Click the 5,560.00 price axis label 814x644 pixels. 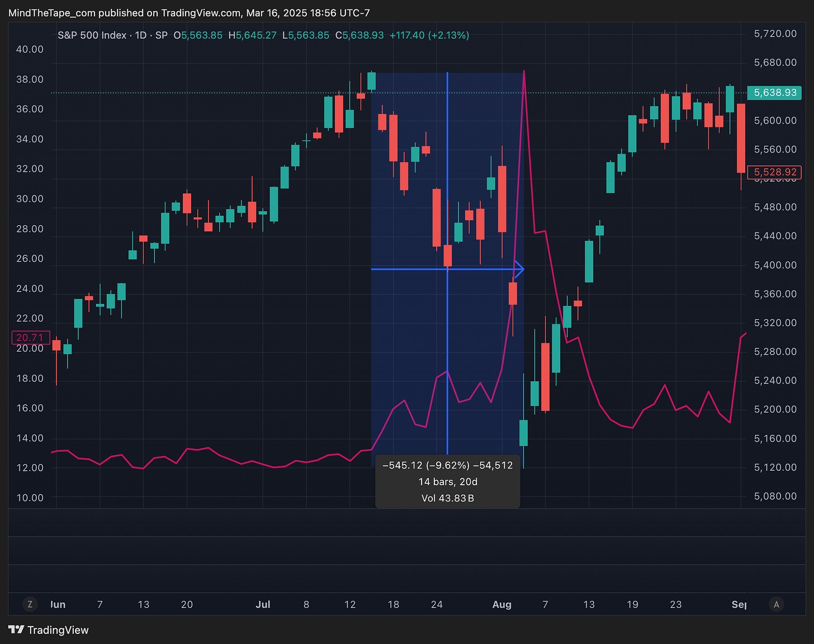click(x=775, y=149)
